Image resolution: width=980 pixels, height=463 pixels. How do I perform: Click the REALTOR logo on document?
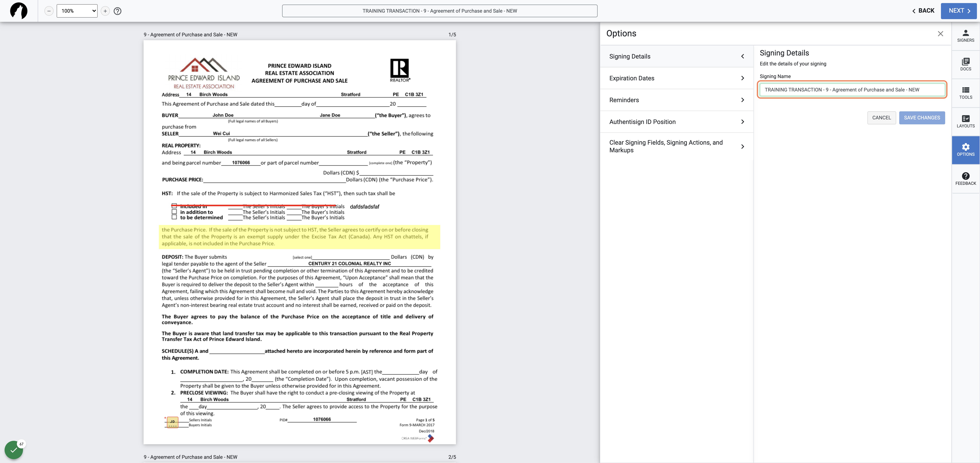point(400,70)
